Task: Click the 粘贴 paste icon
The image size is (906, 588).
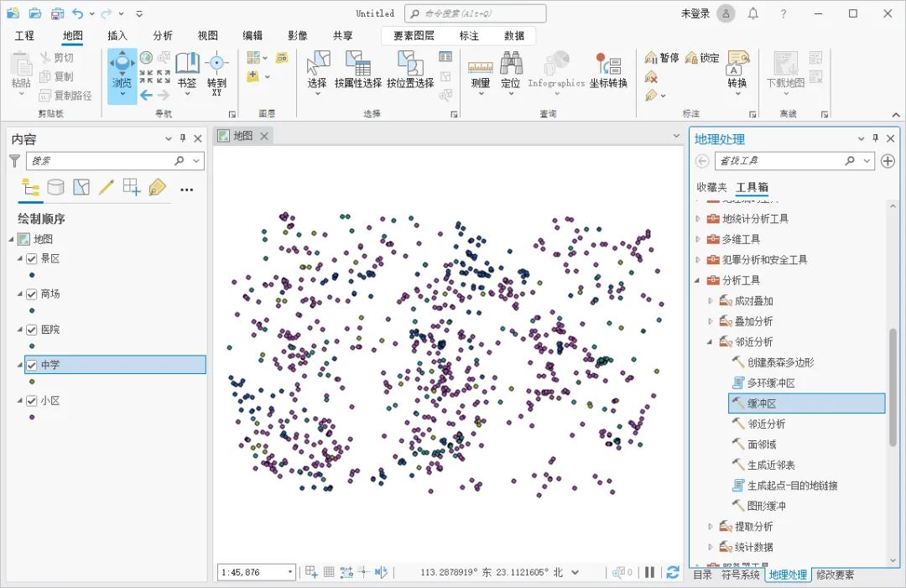Action: coord(21,64)
